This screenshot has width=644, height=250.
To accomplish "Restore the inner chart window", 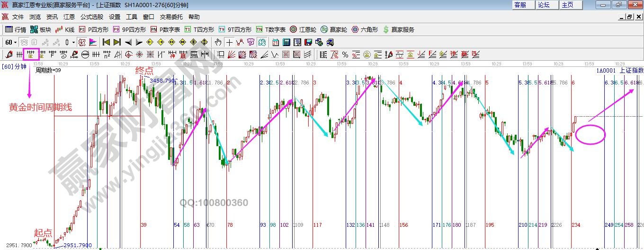I will [630, 17].
